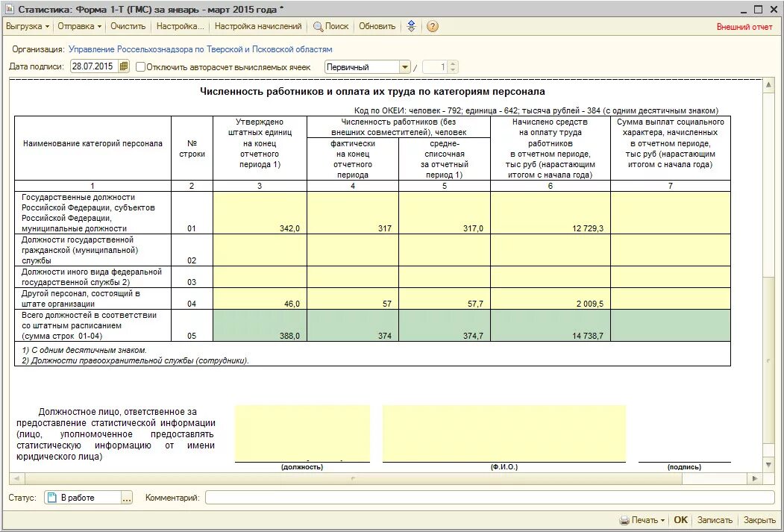Select the cell with value 2 009,5
This screenshot has width=784, height=532.
pyautogui.click(x=551, y=298)
